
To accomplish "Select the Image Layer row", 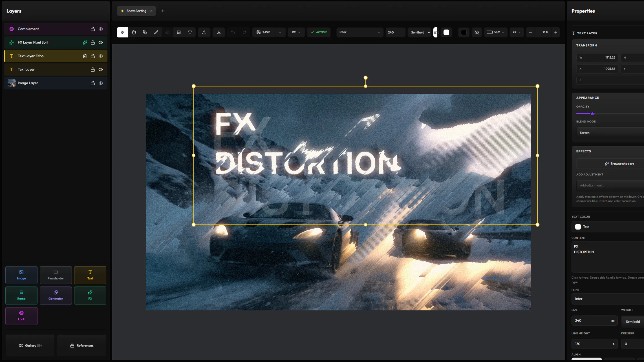I will (x=56, y=83).
